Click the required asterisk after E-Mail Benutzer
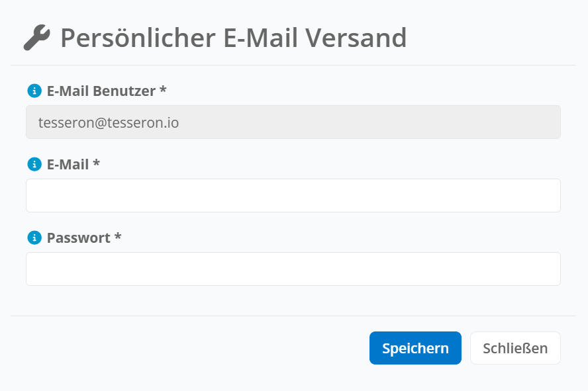Screen dimensions: 588x391 point(163,89)
